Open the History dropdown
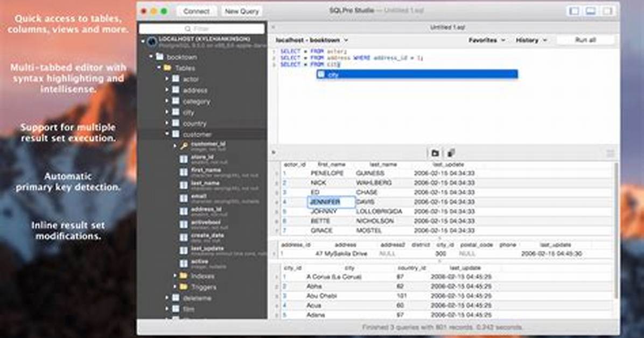This screenshot has height=338, width=644. (x=531, y=40)
